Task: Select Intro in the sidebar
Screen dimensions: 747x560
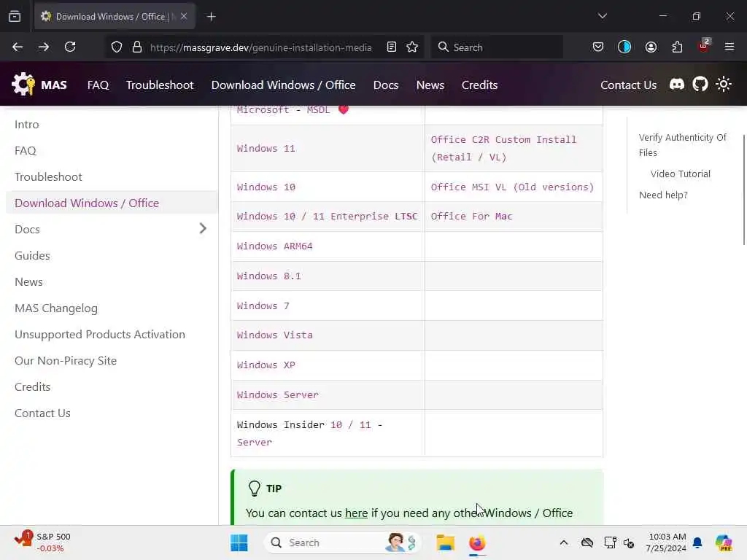Action: click(x=27, y=124)
